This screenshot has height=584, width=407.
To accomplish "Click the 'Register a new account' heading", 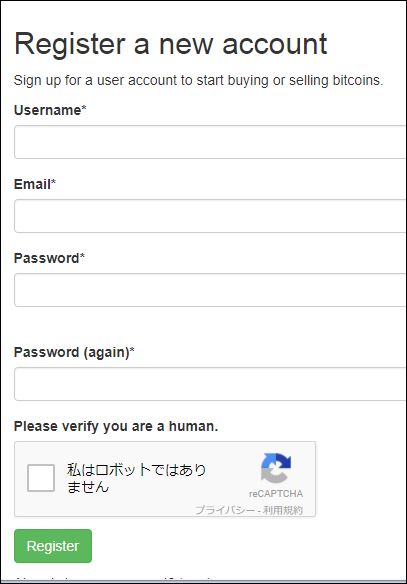I will (x=171, y=44).
